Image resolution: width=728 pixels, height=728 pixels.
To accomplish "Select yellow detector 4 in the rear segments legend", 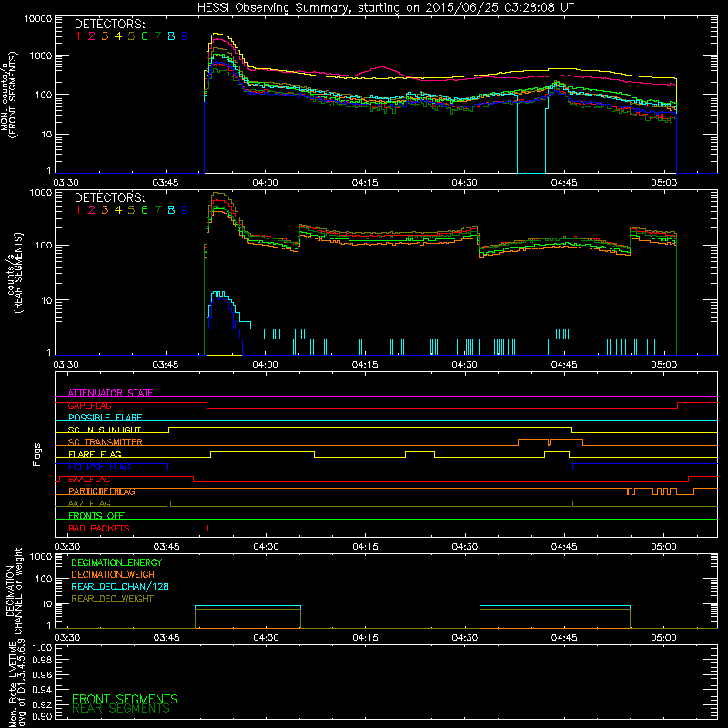I will pyautogui.click(x=118, y=210).
